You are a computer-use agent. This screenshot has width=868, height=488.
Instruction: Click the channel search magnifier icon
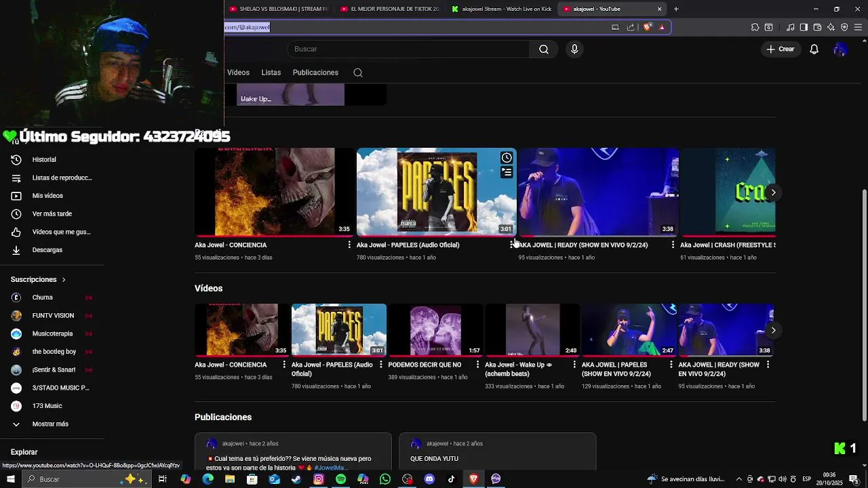[x=358, y=73]
